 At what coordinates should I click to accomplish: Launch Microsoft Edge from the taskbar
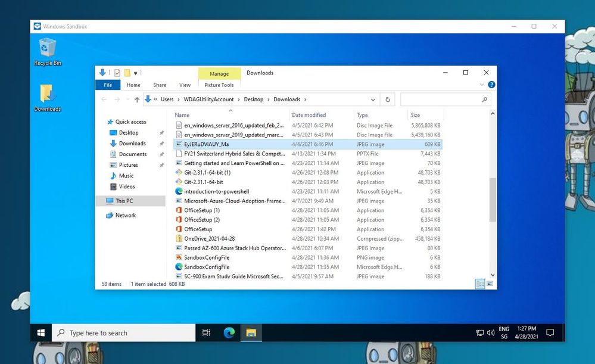[x=229, y=333]
